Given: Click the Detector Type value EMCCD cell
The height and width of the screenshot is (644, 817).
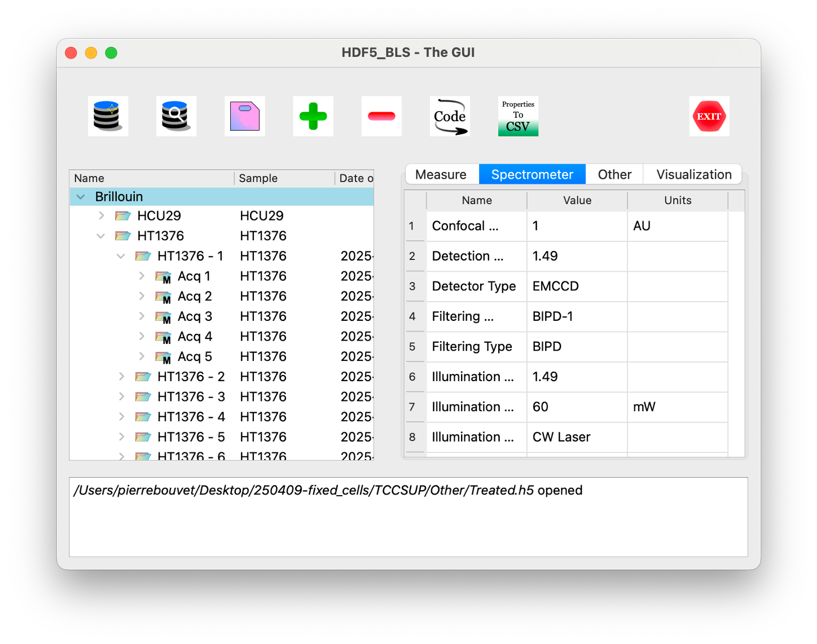Looking at the screenshot, I should (x=576, y=286).
